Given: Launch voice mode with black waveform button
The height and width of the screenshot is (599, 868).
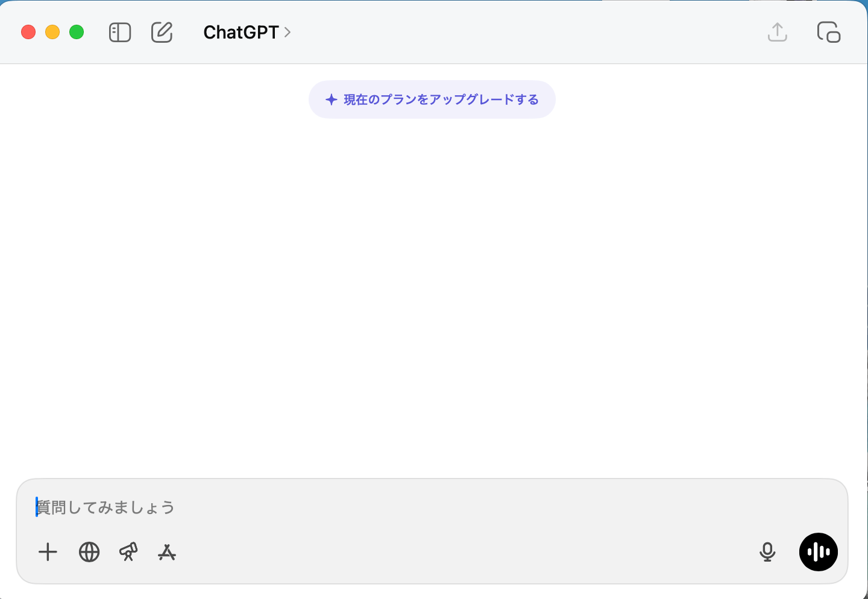Looking at the screenshot, I should (x=818, y=552).
